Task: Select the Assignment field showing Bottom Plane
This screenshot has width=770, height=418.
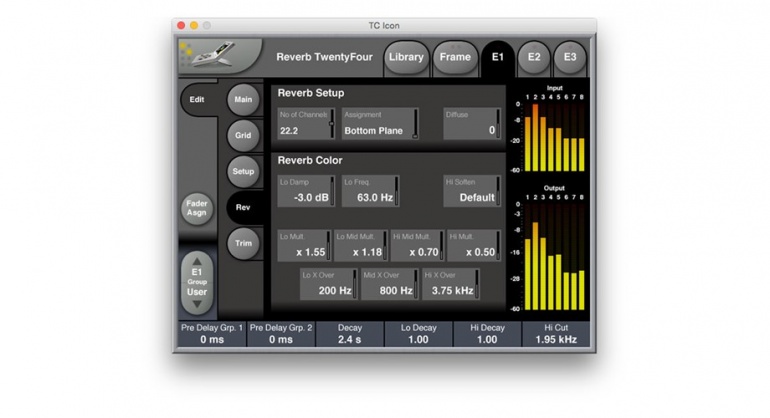Action: (x=380, y=123)
